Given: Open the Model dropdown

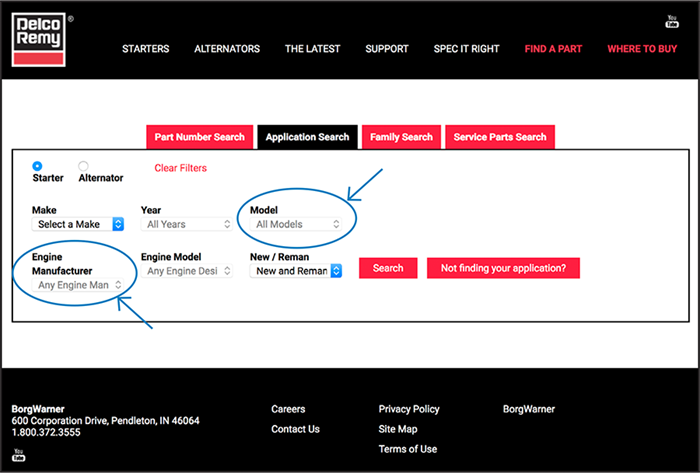Looking at the screenshot, I should [296, 224].
